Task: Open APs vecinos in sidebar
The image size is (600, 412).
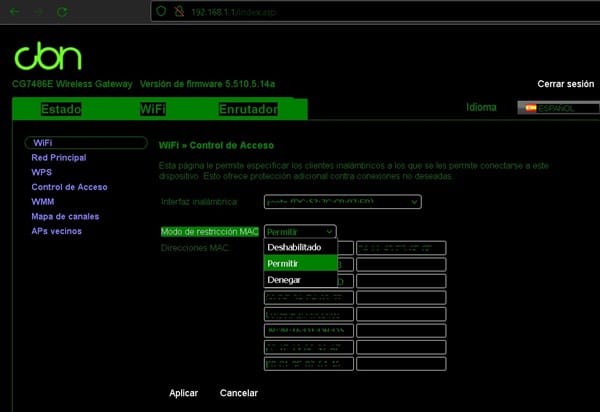Action: pos(57,231)
